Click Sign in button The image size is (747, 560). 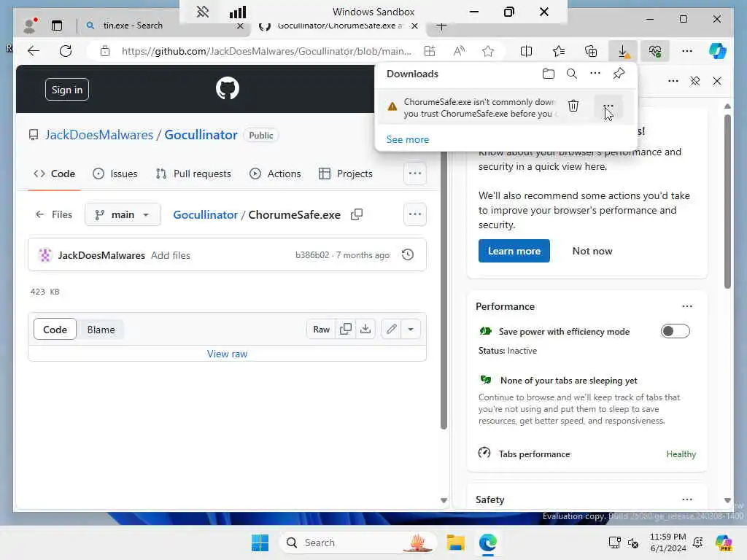click(66, 90)
